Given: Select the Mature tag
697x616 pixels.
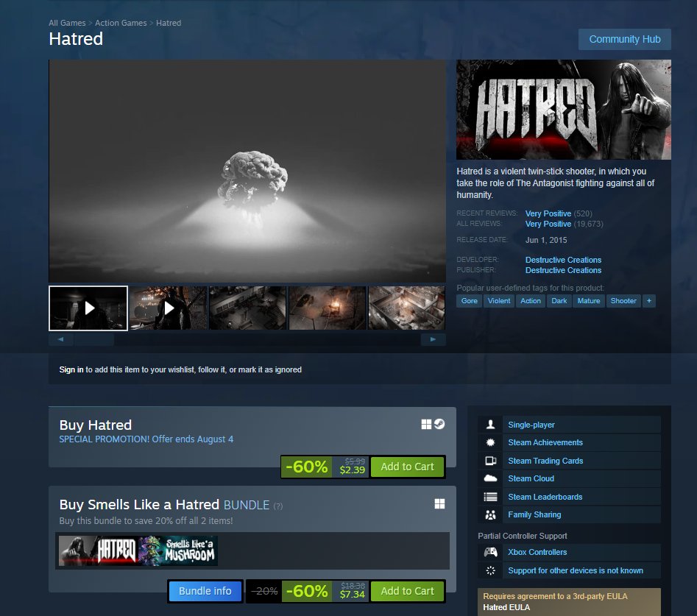Looking at the screenshot, I should tap(589, 301).
